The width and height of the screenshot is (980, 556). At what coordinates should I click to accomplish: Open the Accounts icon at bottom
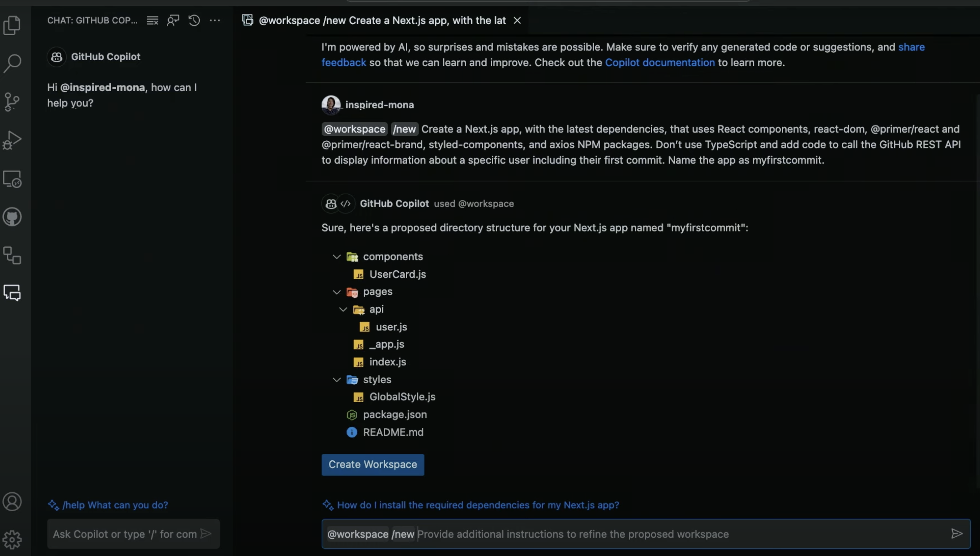12,501
